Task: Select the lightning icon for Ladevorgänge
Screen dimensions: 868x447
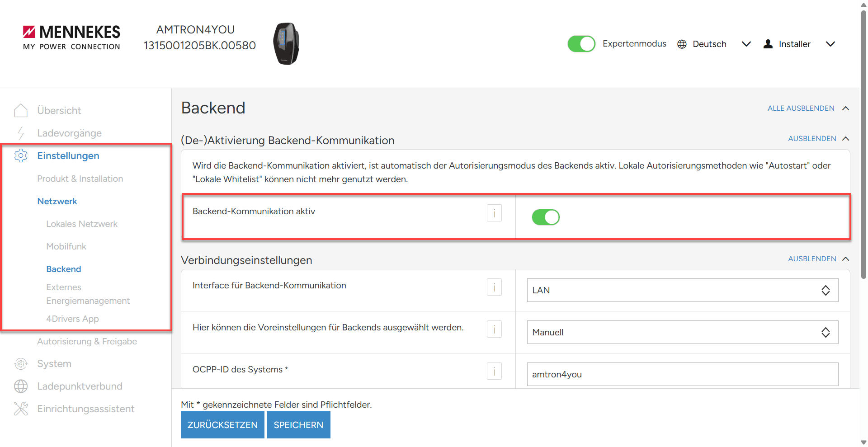Action: coord(21,133)
